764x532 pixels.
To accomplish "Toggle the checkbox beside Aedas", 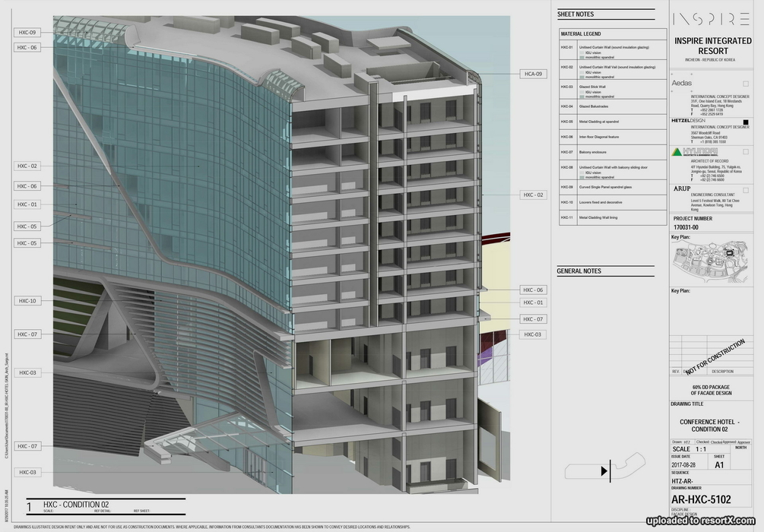I will (x=746, y=83).
